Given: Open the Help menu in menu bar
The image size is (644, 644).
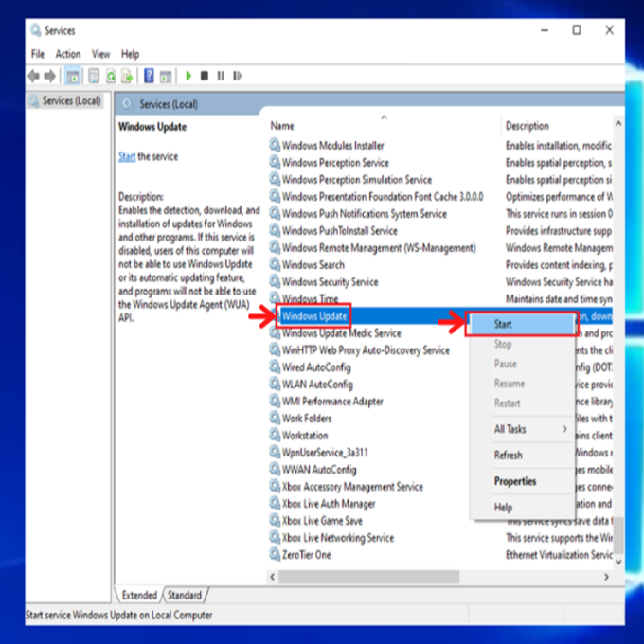Looking at the screenshot, I should click(130, 54).
